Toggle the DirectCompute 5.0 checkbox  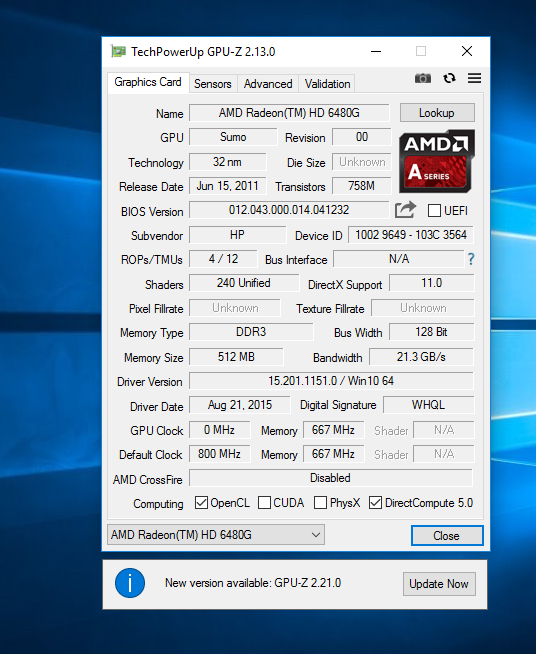tap(375, 503)
